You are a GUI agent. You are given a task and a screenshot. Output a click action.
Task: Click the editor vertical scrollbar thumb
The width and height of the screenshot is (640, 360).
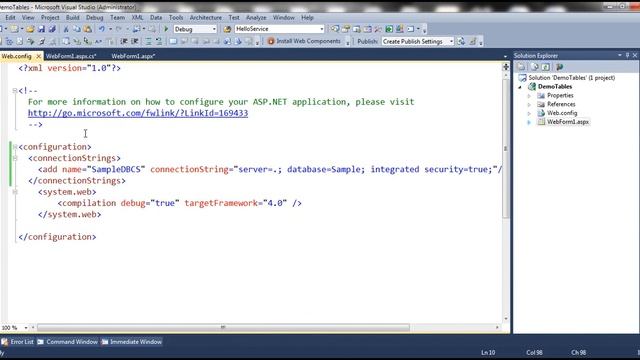click(506, 149)
